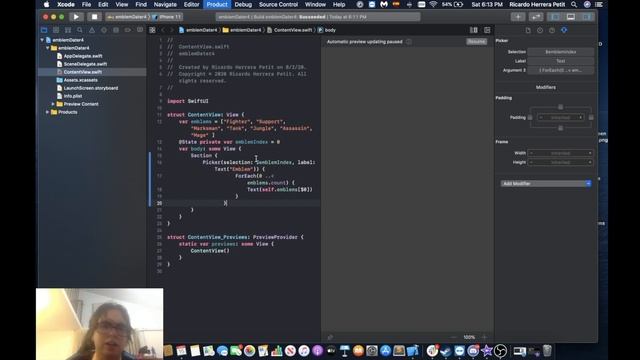Edit the Argument 3 field

click(x=560, y=70)
